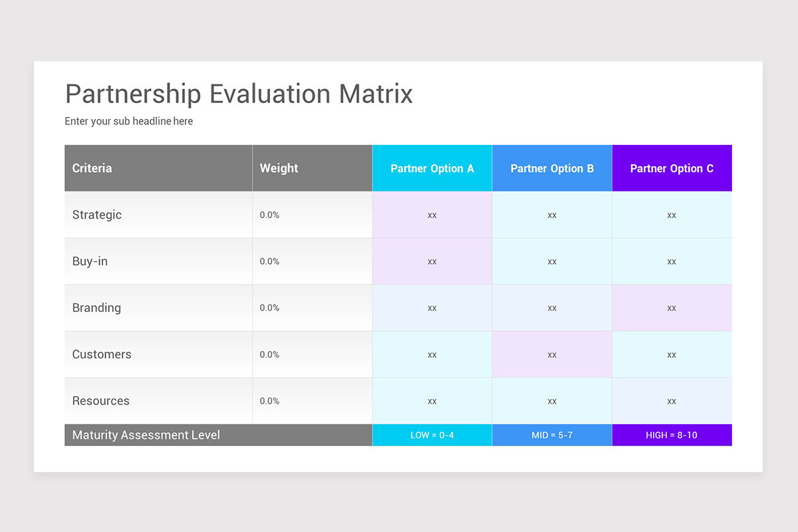The width and height of the screenshot is (798, 532).
Task: Click the LOW = 0-4 legend cell
Action: coord(432,435)
